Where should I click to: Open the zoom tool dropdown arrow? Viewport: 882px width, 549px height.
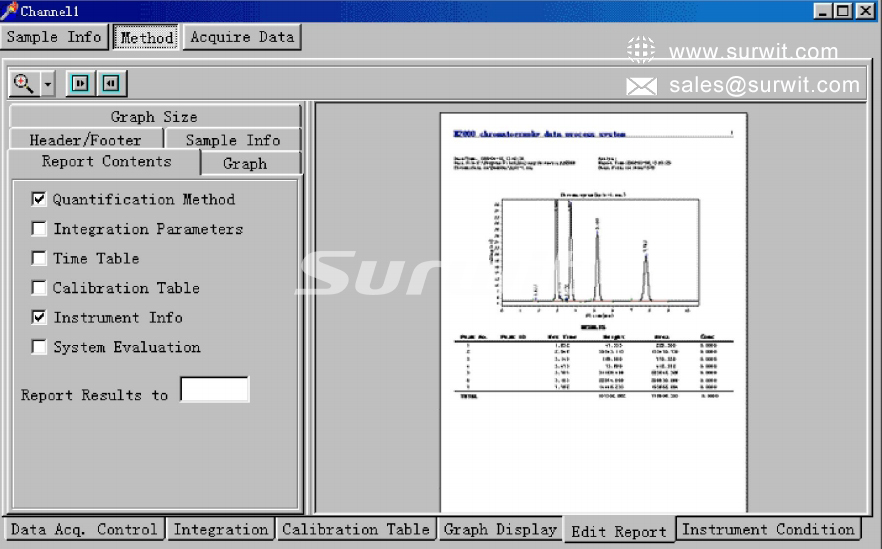(x=48, y=84)
